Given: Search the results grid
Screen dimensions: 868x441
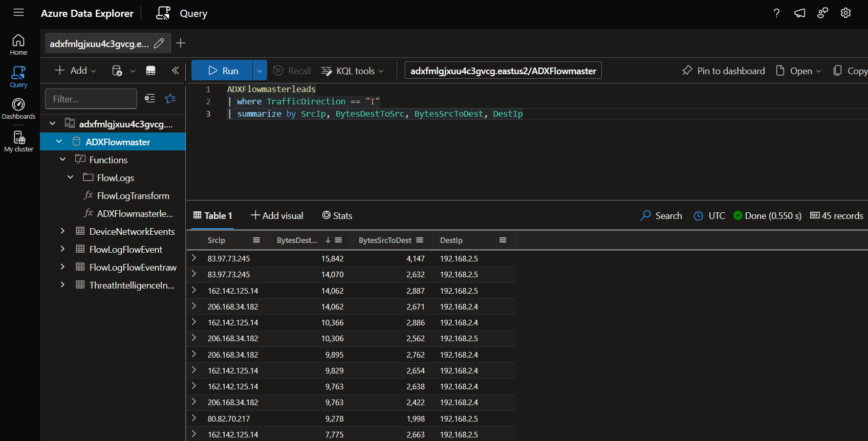Looking at the screenshot, I should pyautogui.click(x=661, y=215).
